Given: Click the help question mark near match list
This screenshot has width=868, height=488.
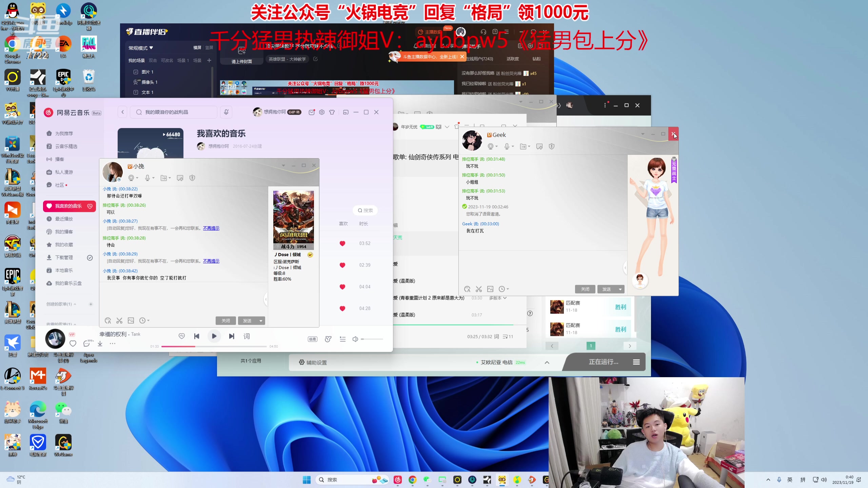Looking at the screenshot, I should click(530, 313).
